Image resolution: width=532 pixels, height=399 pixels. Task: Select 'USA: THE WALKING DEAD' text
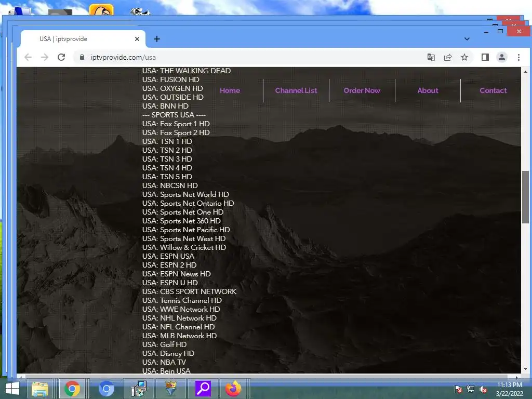click(x=187, y=71)
